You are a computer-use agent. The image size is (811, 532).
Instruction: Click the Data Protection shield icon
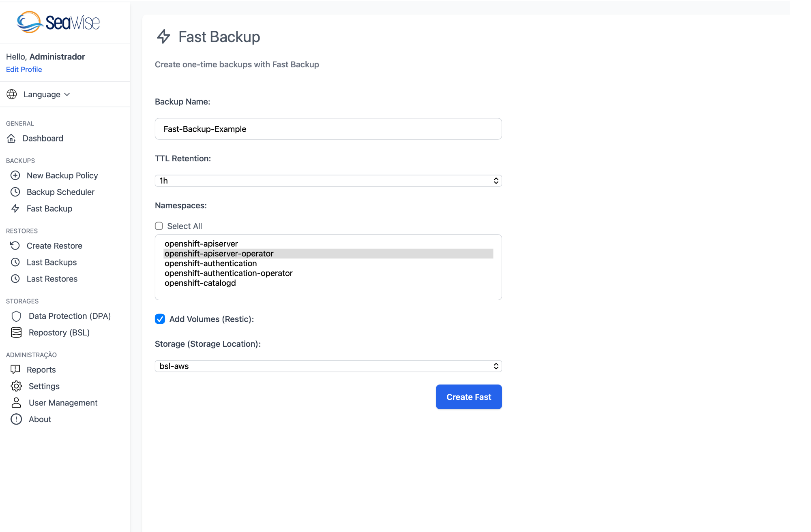(x=16, y=316)
